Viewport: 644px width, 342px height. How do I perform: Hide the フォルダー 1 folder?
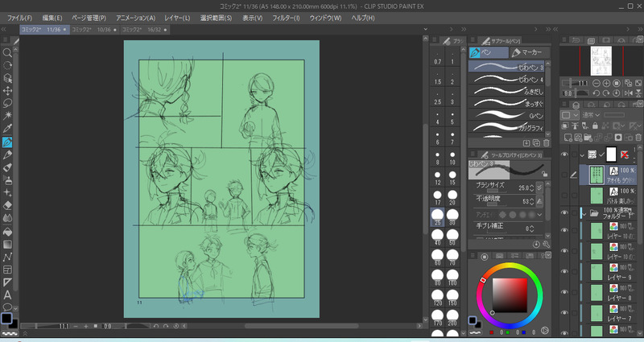click(x=564, y=212)
